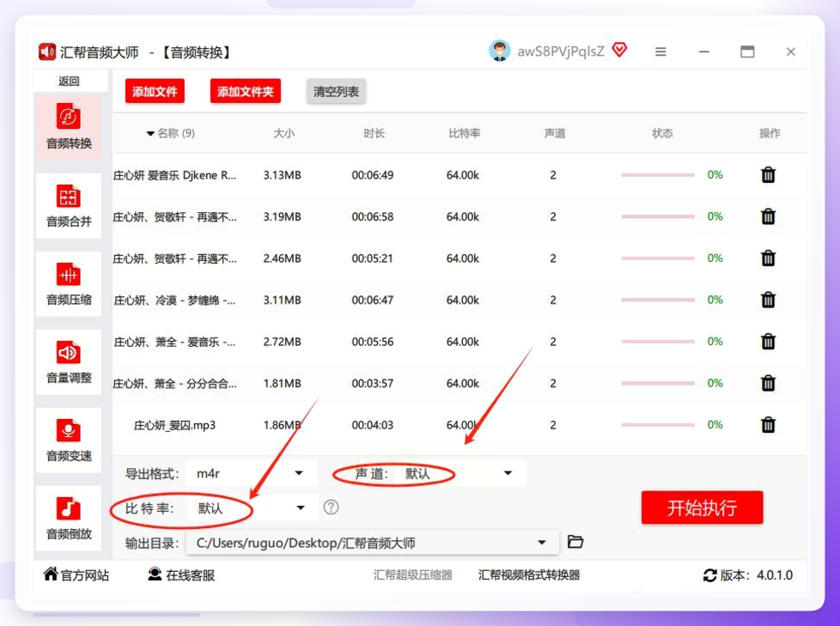Click the 00:05:21 duration cell
Viewport: 840px width, 626px height.
tap(372, 258)
